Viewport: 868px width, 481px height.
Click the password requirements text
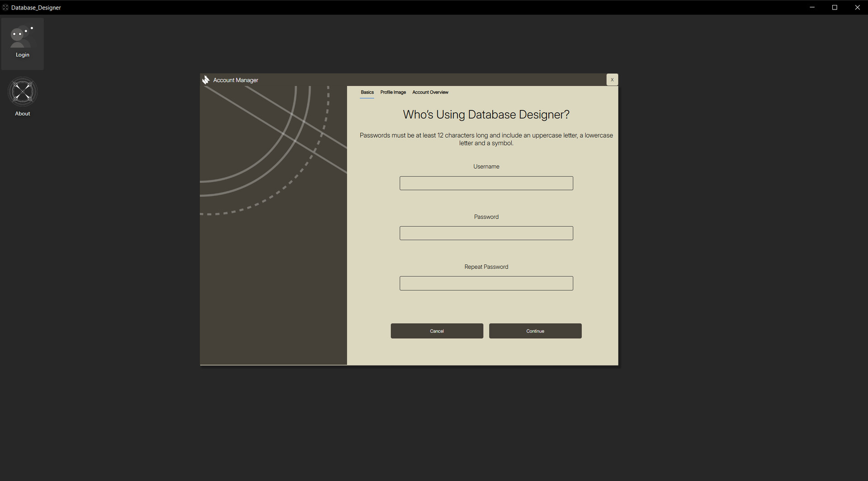coord(486,139)
